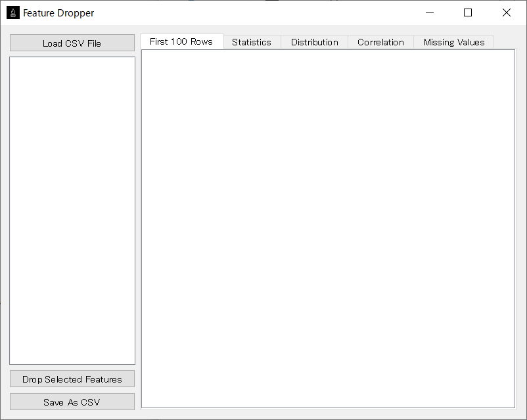Switch to the First 100 Rows tab

pyautogui.click(x=181, y=41)
